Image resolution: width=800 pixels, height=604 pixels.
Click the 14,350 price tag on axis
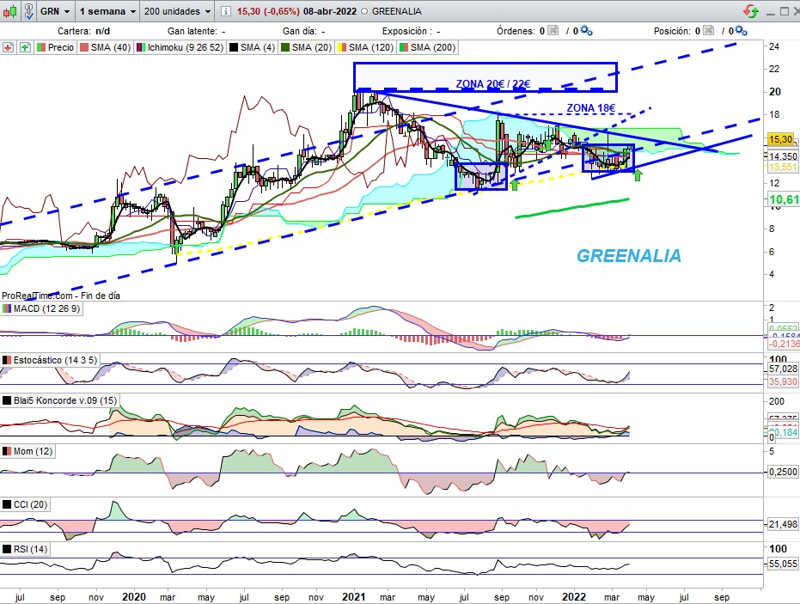pos(783,157)
